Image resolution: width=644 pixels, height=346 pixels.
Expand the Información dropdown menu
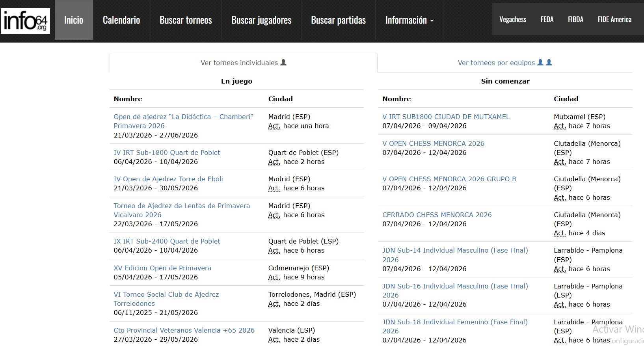click(409, 20)
